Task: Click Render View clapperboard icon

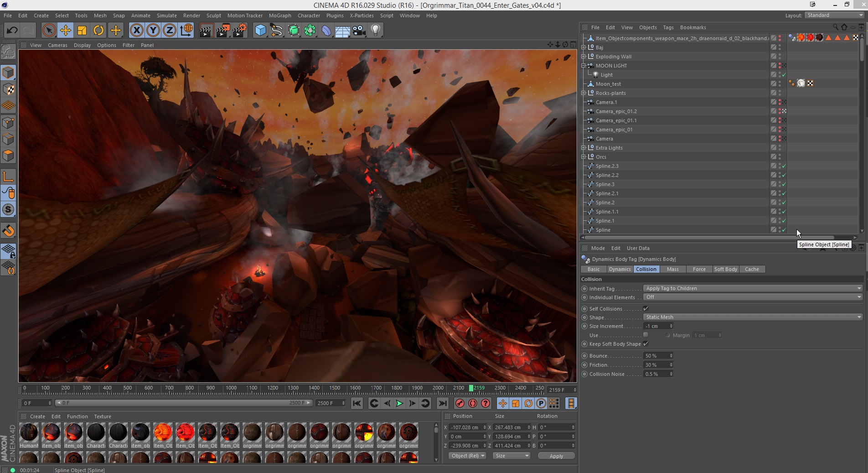Action: 206,31
